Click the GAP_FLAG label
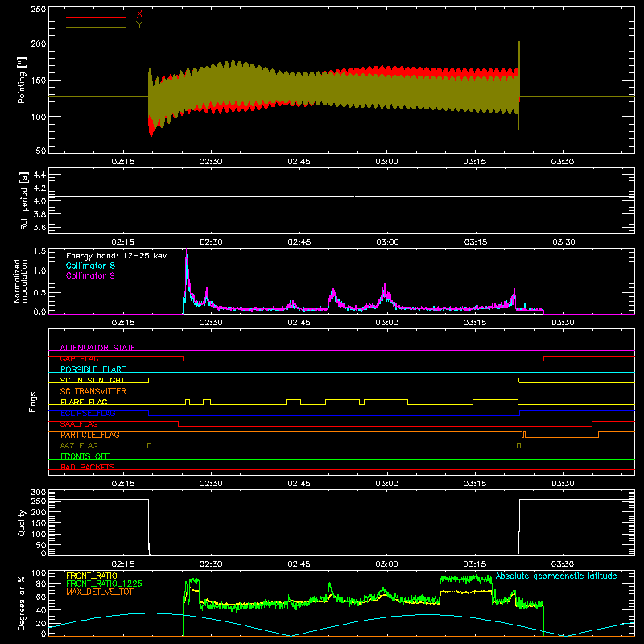 (x=79, y=358)
